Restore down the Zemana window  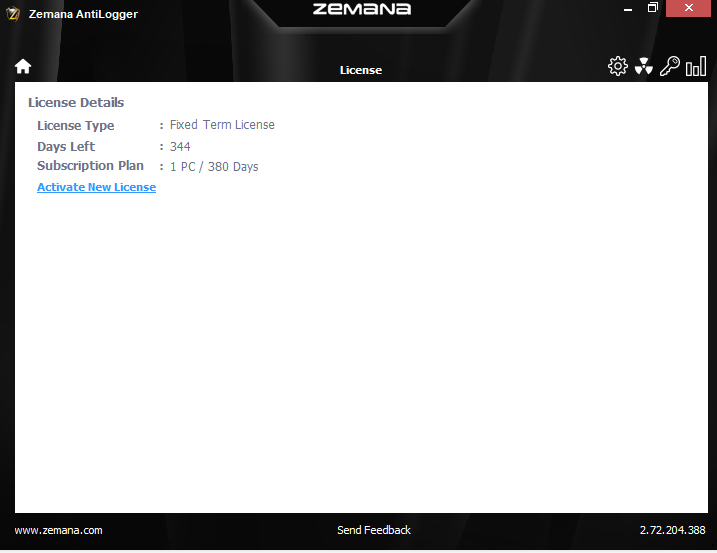(653, 8)
